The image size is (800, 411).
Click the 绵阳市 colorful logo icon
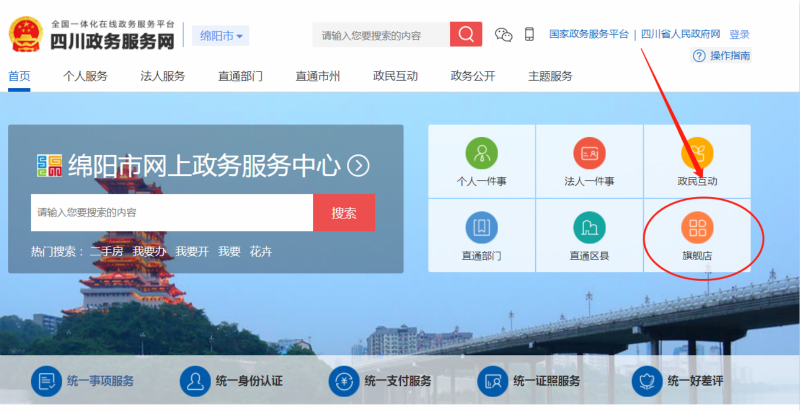49,166
